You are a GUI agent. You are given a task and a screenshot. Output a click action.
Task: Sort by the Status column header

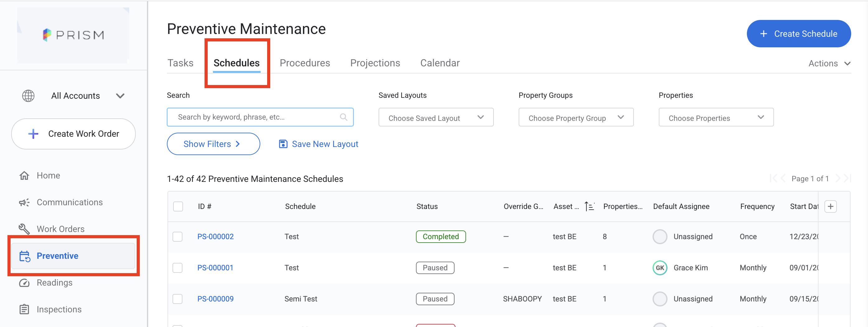tap(427, 206)
